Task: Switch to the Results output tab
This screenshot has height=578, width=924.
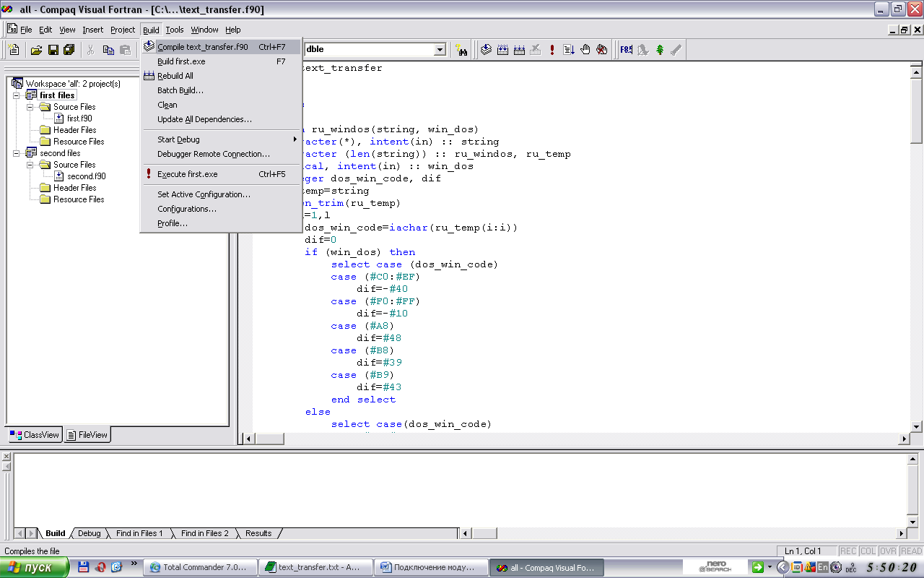Action: click(258, 533)
